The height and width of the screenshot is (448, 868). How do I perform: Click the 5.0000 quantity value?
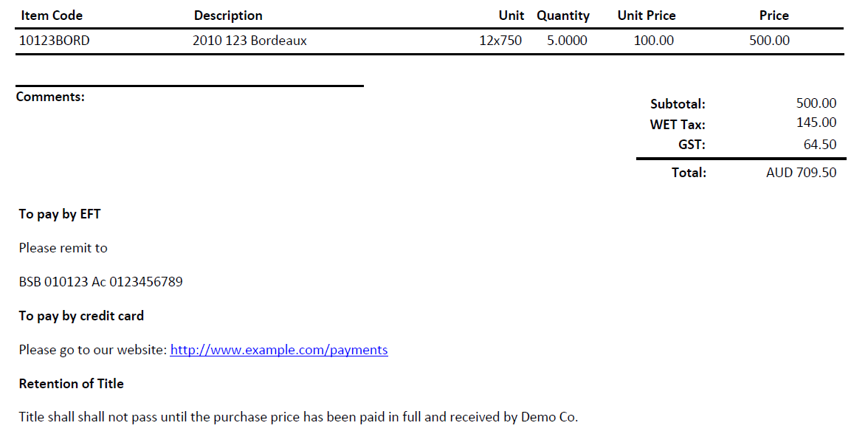coord(567,41)
